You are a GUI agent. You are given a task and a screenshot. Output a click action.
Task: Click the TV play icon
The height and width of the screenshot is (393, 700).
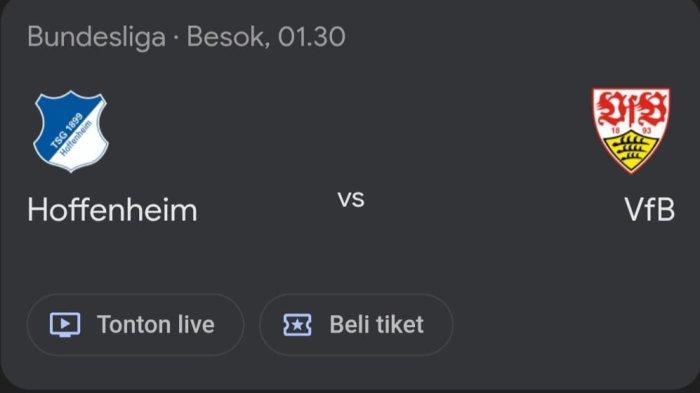point(65,324)
